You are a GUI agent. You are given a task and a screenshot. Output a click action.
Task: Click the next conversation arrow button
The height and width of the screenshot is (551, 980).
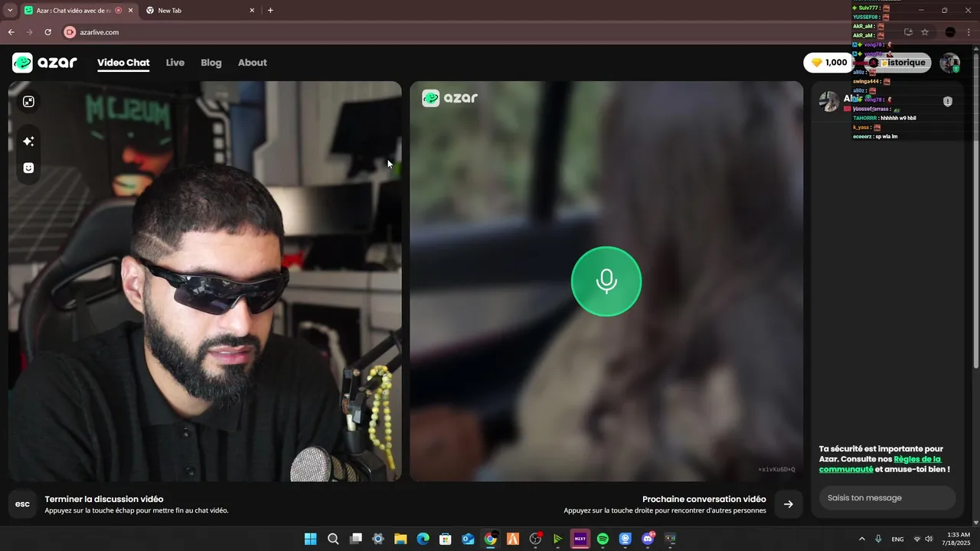pos(789,504)
